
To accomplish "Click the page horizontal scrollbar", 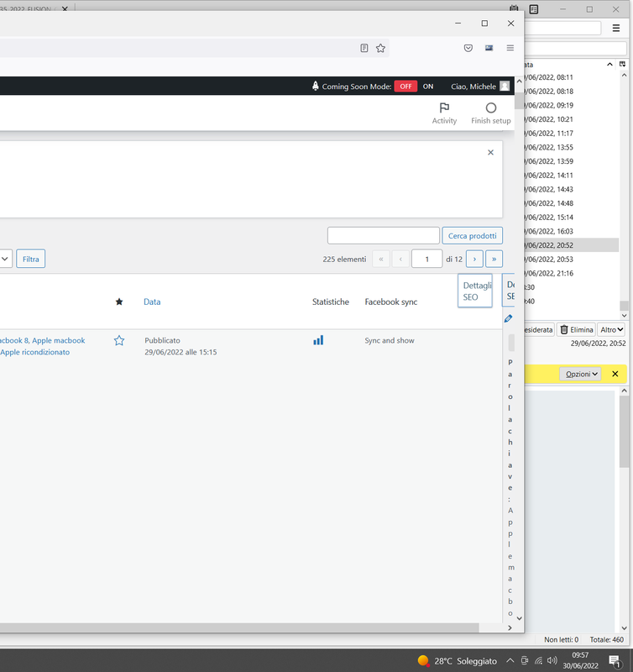I will click(x=239, y=627).
